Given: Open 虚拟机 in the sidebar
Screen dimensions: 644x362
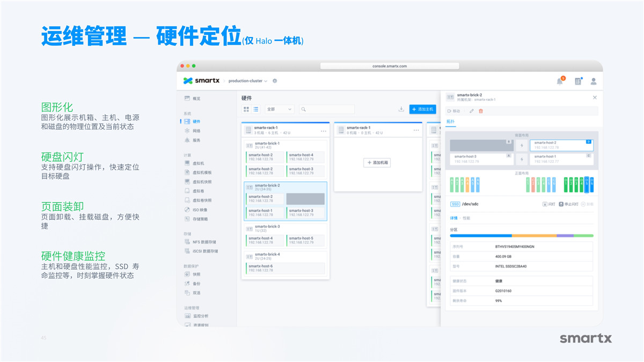Looking at the screenshot, I should (194, 163).
